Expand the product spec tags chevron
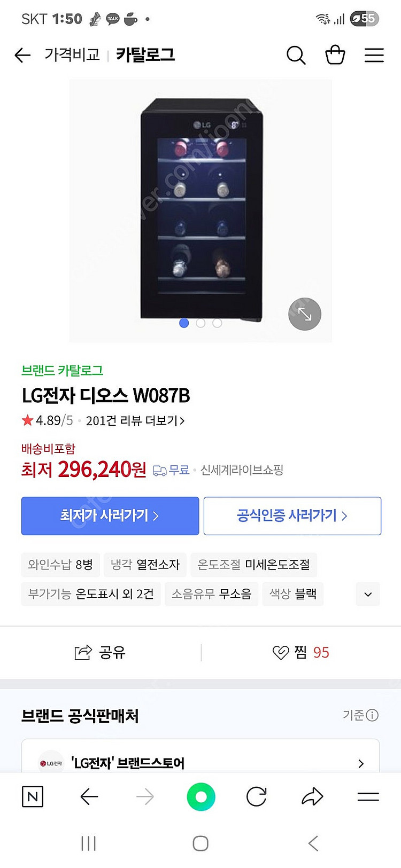This screenshot has width=401, height=868. (368, 594)
